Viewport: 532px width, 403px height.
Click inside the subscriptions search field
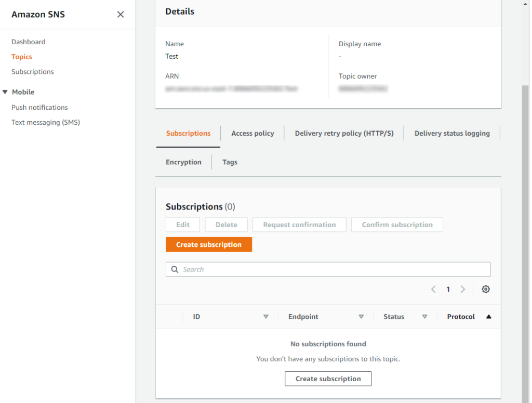[328, 269]
